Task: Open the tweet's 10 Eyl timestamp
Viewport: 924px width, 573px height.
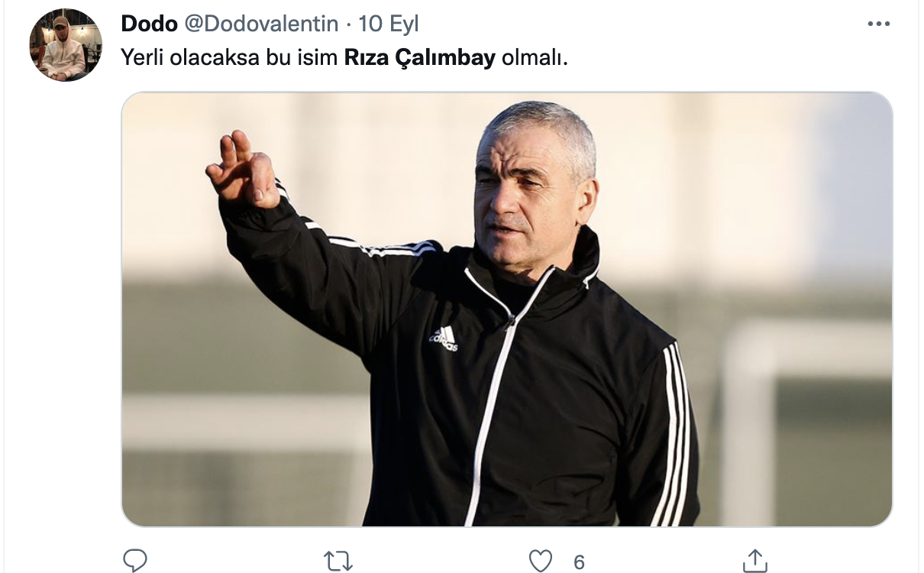Action: [x=389, y=24]
